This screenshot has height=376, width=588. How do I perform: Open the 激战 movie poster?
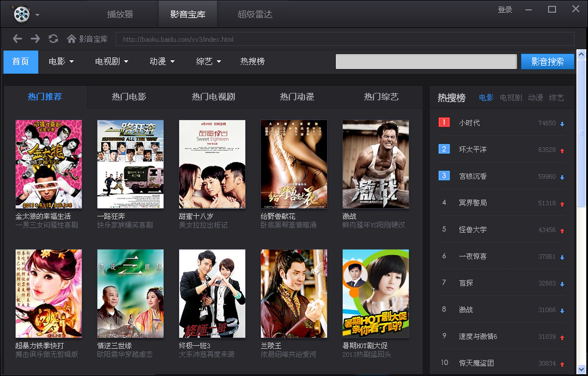[x=375, y=164]
